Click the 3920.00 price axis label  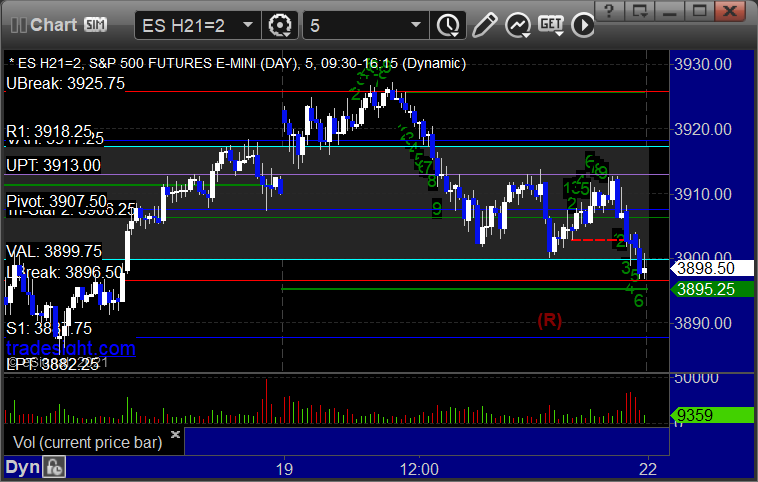(x=703, y=129)
